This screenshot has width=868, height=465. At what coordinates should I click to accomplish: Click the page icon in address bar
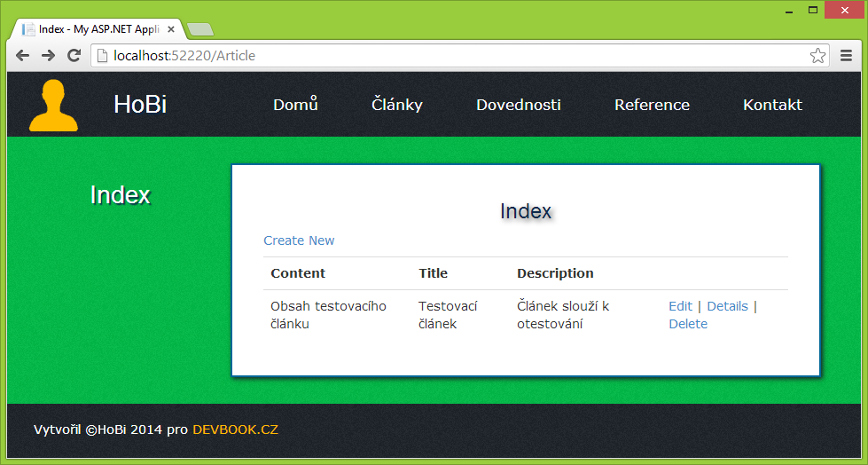pyautogui.click(x=102, y=55)
